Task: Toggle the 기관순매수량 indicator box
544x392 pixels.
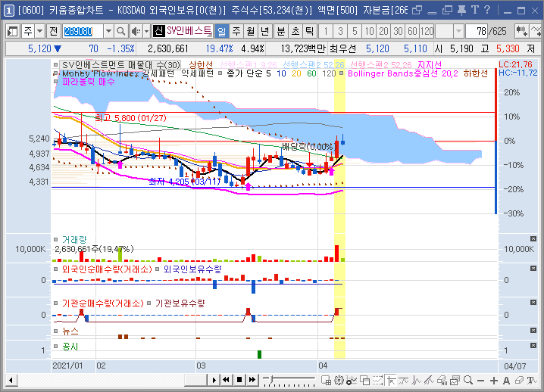Action: [55, 303]
